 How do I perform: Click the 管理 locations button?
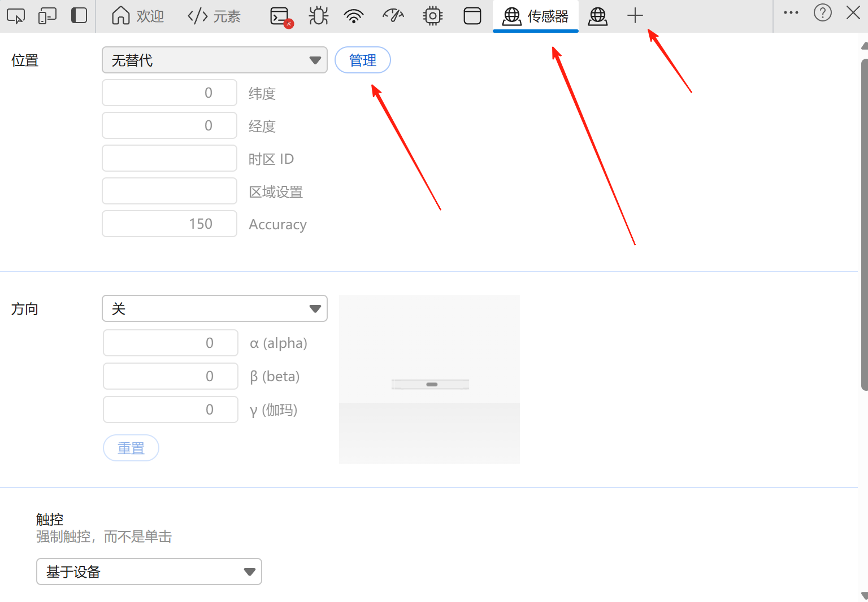pyautogui.click(x=362, y=60)
